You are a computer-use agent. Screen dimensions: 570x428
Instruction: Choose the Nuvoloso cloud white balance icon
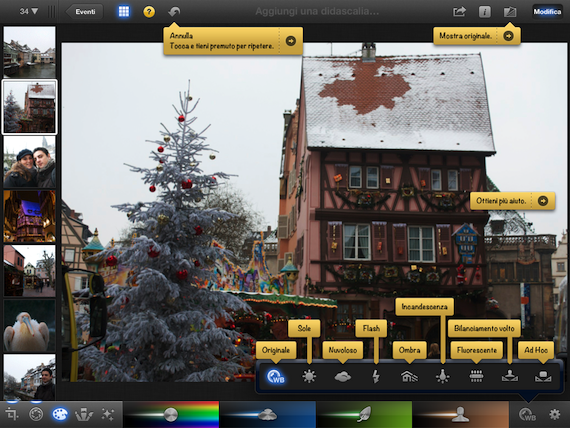342,377
